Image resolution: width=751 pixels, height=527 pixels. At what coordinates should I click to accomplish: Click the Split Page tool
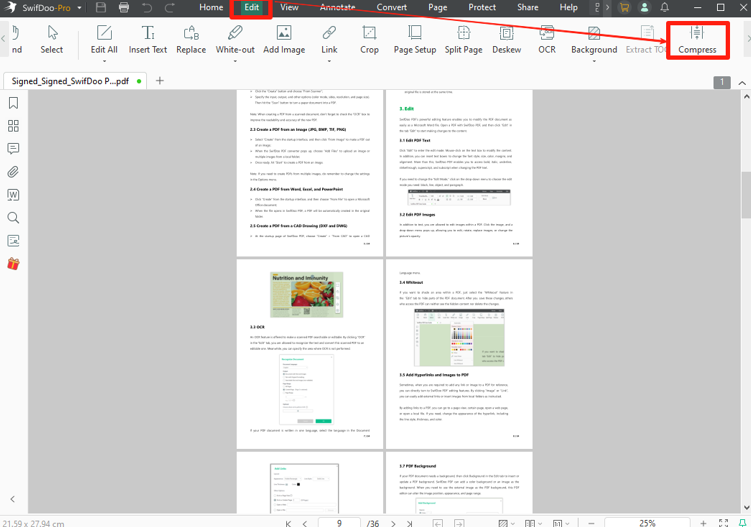click(x=463, y=40)
